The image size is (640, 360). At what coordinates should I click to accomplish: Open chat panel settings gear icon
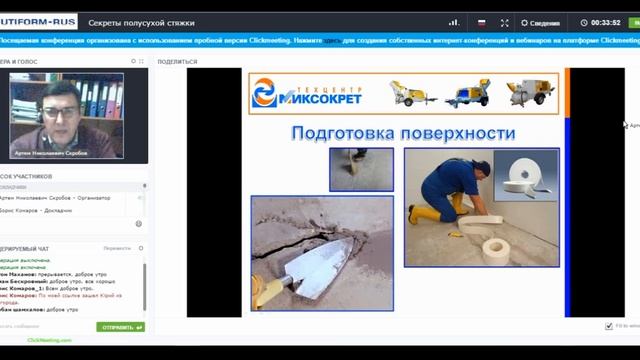pos(141,248)
